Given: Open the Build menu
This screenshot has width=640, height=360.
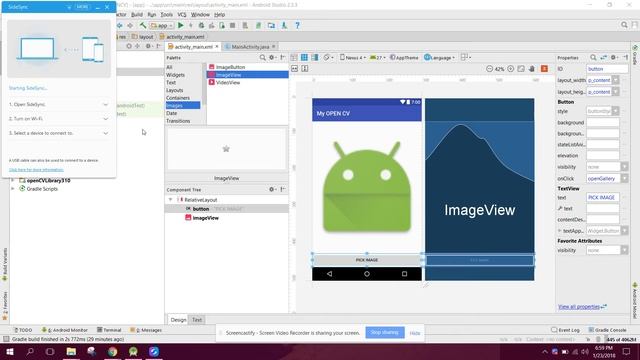Looking at the screenshot, I should tap(137, 15).
